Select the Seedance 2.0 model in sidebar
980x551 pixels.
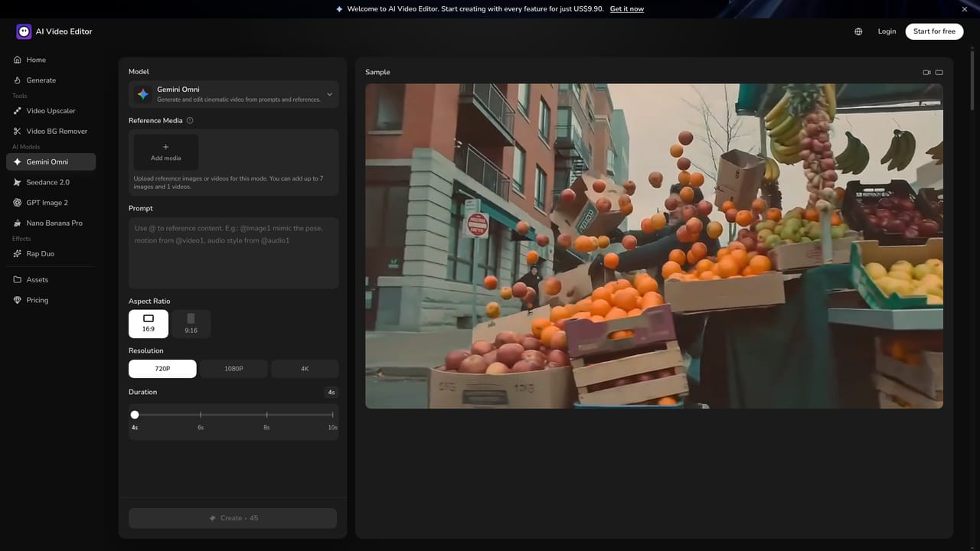[51, 182]
